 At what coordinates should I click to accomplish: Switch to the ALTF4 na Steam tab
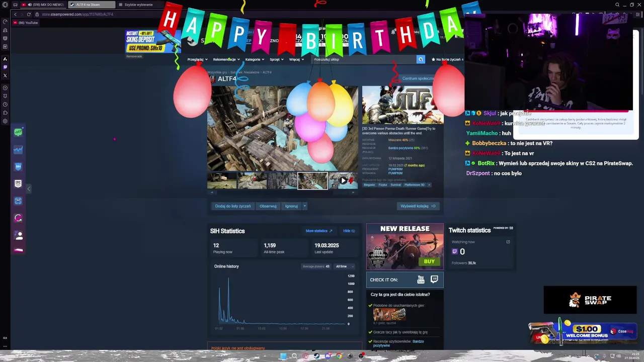(x=91, y=5)
